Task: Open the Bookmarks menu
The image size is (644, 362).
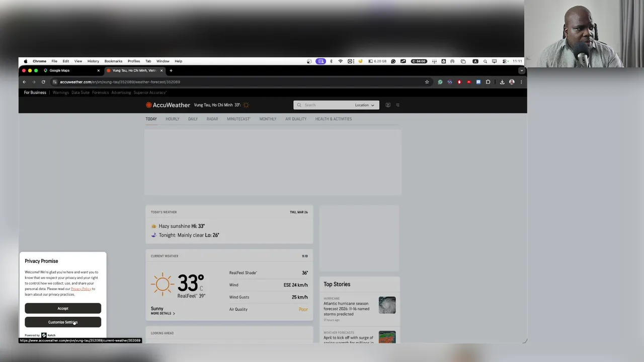Action: (113, 61)
